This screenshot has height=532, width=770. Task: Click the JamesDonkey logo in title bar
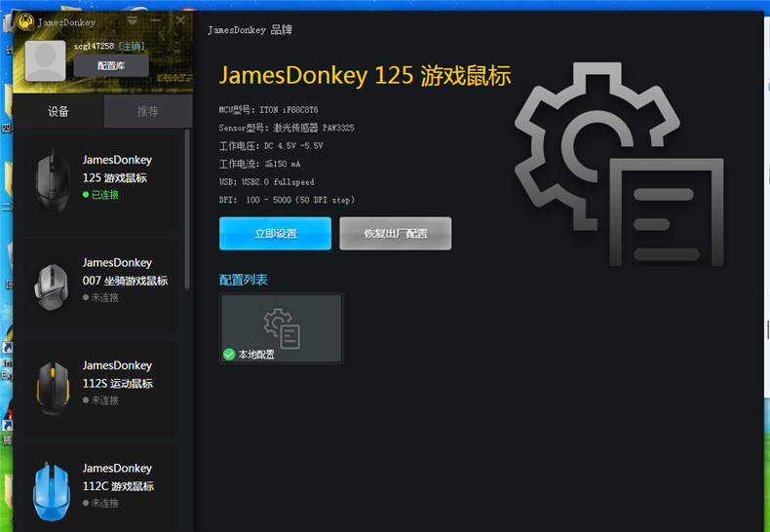point(25,21)
